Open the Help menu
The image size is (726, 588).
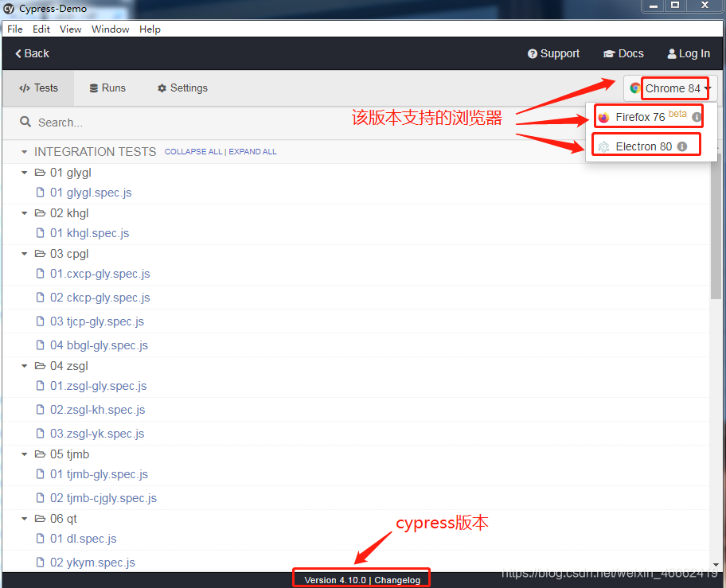pos(150,29)
